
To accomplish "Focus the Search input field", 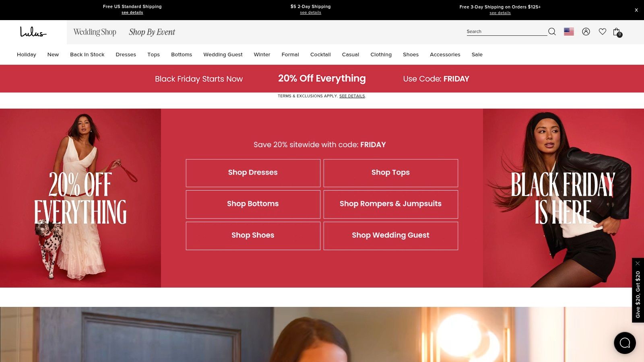I will click(506, 31).
